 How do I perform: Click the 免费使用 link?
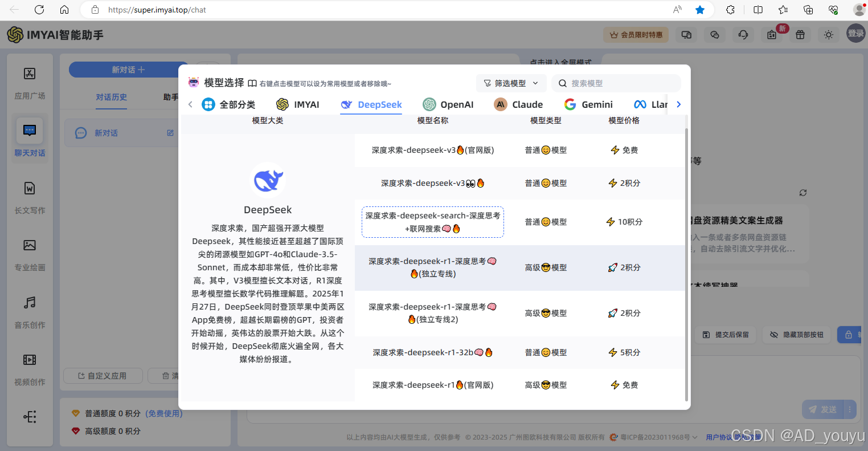point(164,413)
